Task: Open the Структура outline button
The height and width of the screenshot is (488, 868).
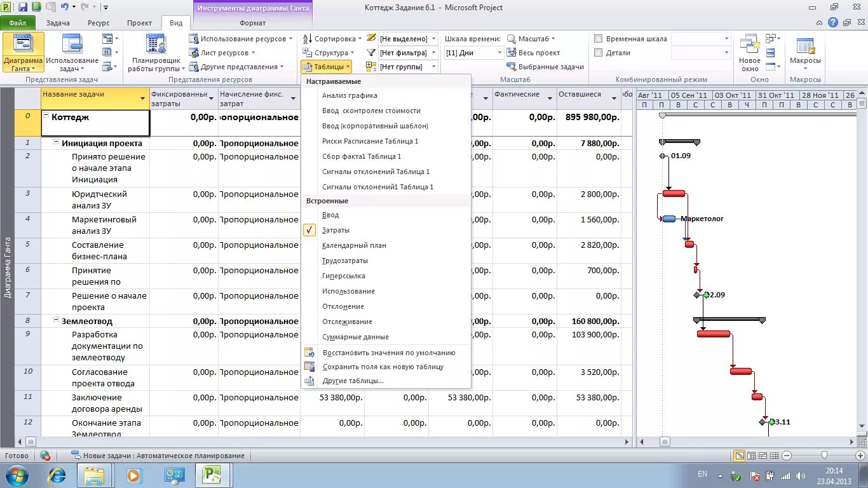Action: (328, 53)
